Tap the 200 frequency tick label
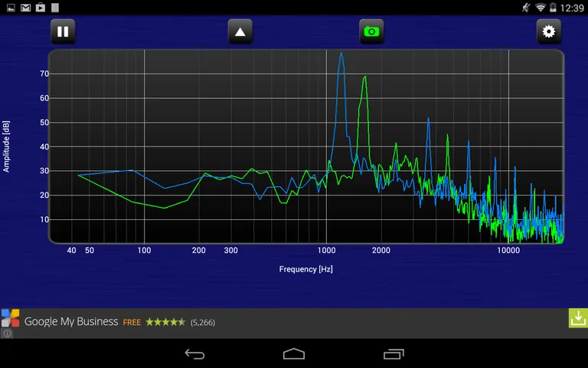 pyautogui.click(x=199, y=251)
